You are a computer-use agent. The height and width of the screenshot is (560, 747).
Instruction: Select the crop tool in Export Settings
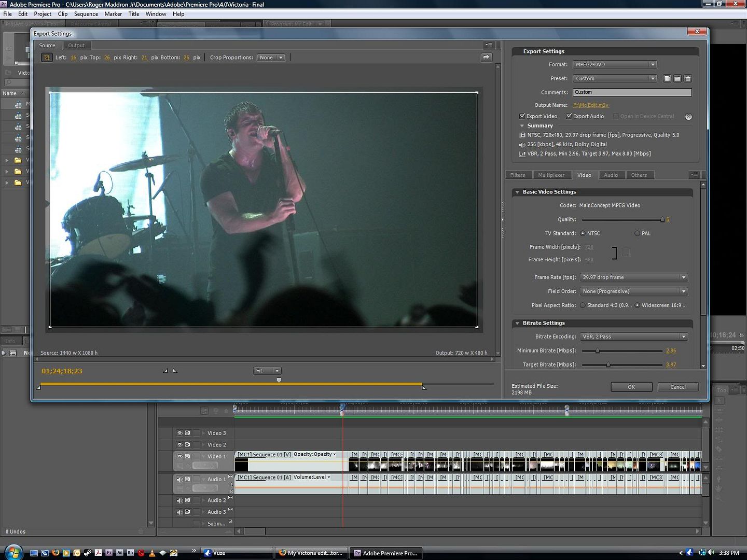pos(47,58)
